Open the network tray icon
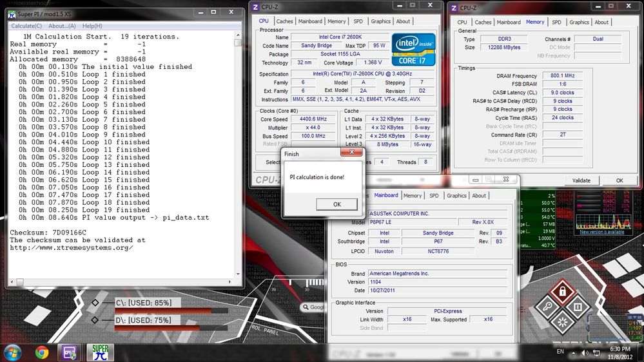The width and height of the screenshot is (644, 362). coord(596,352)
